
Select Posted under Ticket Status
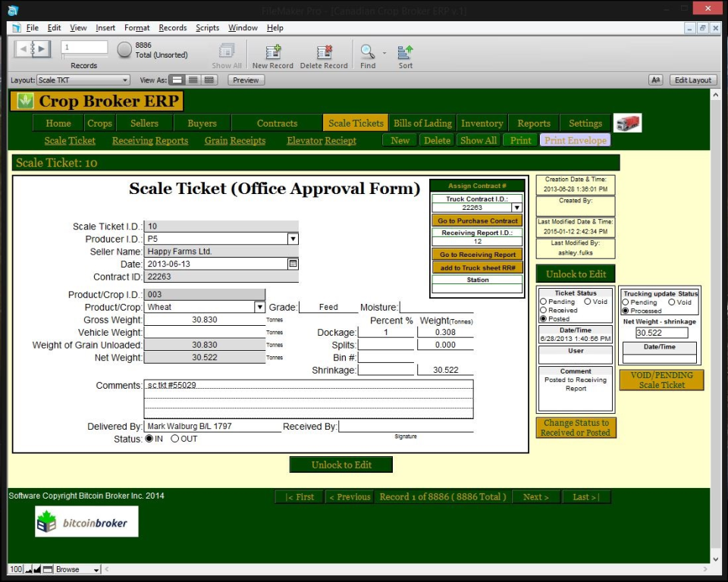543,319
